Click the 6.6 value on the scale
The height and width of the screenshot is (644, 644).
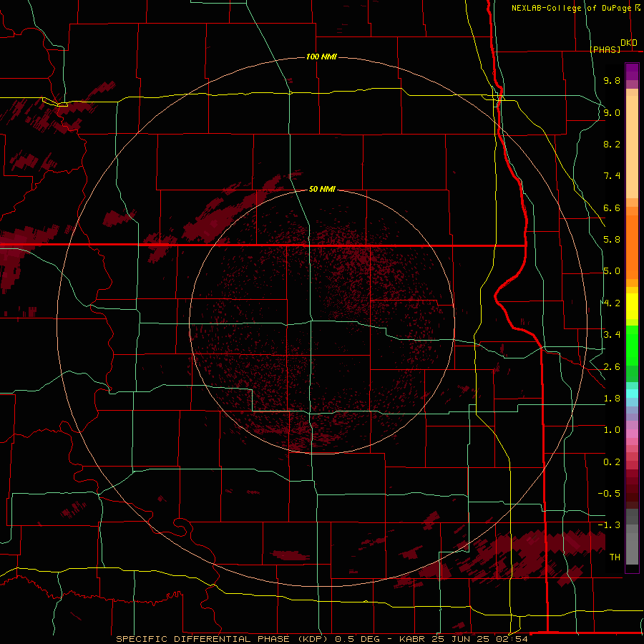pos(612,208)
